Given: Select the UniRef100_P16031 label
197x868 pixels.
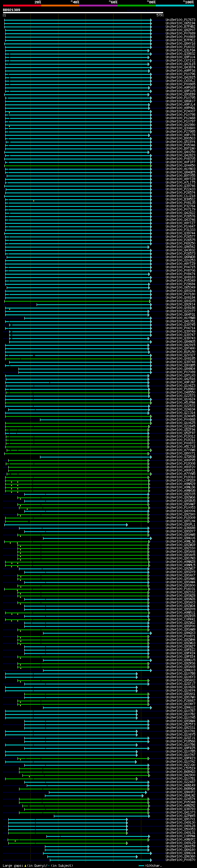Looking at the screenshot, I should 180,589.
